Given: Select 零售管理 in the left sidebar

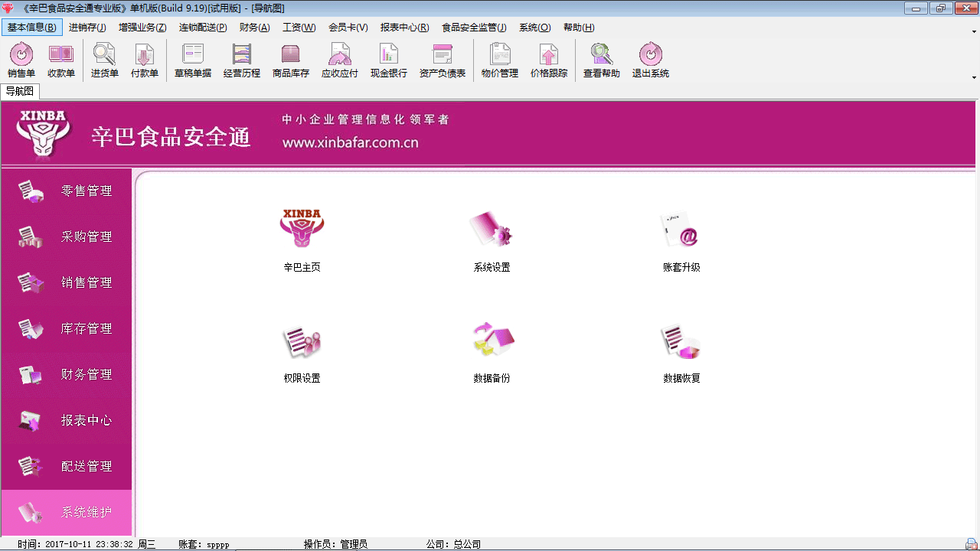Looking at the screenshot, I should pos(67,191).
